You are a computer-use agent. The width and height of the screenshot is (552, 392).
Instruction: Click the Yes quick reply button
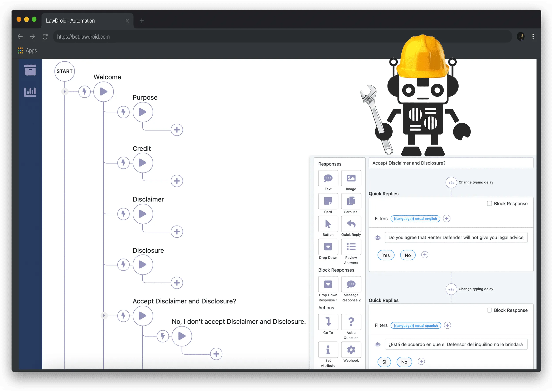[x=386, y=255]
